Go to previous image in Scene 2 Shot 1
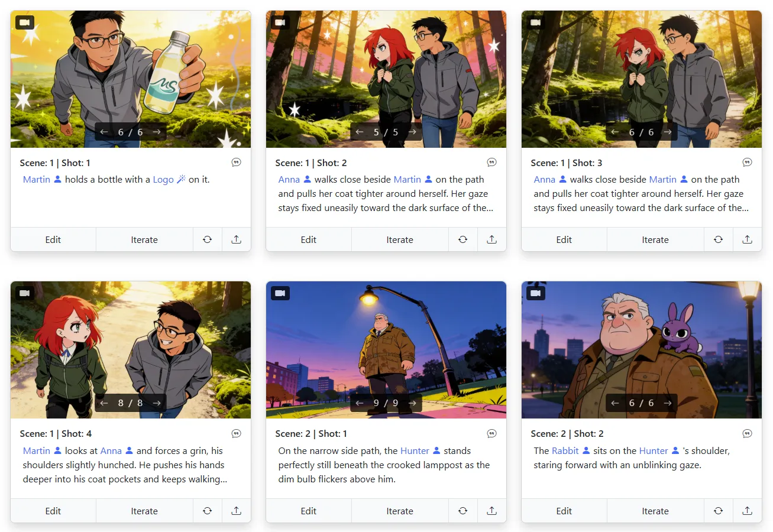 pos(360,403)
